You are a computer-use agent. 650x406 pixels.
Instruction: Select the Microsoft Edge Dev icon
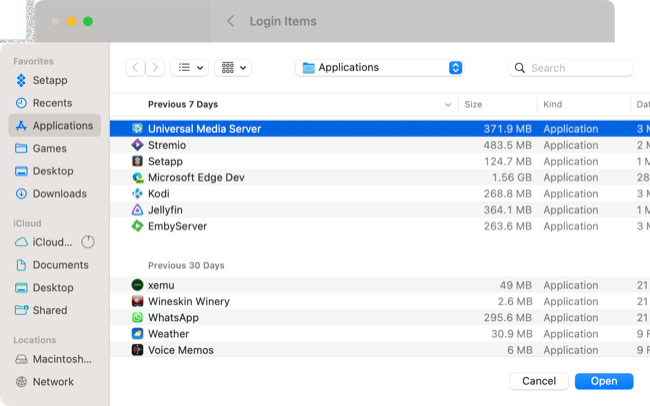[x=138, y=178]
